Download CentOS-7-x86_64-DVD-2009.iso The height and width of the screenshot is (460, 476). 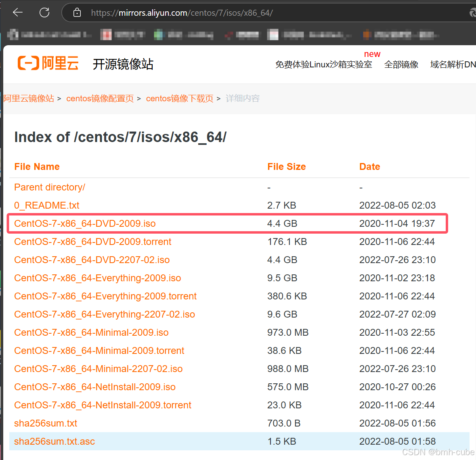pyautogui.click(x=85, y=224)
